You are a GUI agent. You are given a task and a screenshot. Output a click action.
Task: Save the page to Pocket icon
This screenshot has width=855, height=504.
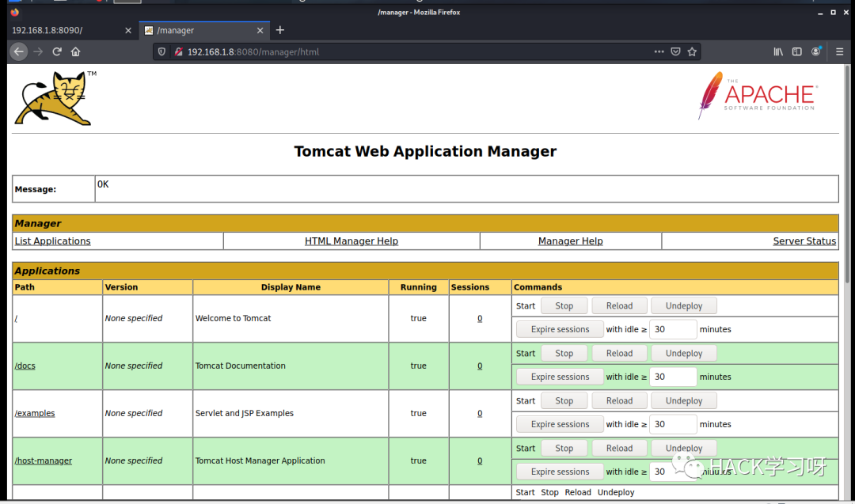[x=675, y=51]
